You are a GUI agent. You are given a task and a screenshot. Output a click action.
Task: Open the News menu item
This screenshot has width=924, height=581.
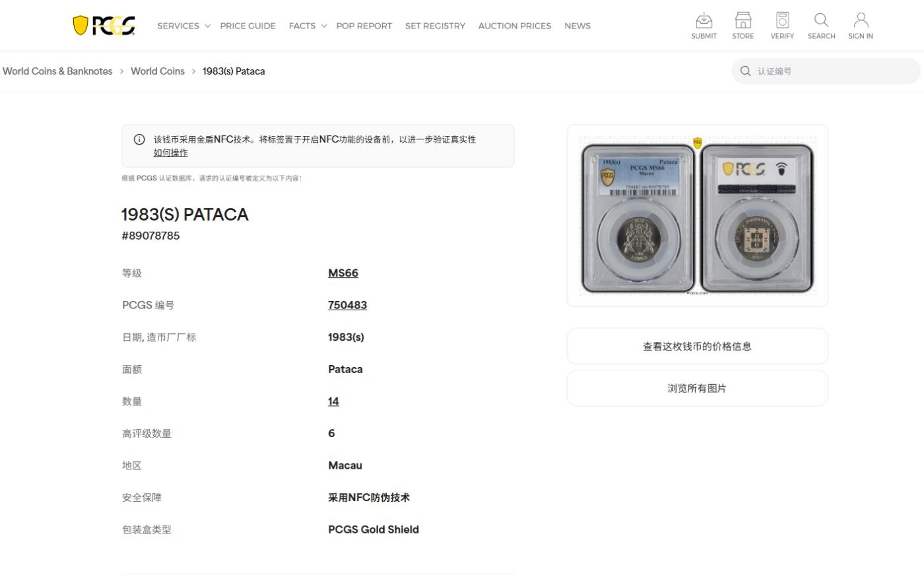[577, 26]
